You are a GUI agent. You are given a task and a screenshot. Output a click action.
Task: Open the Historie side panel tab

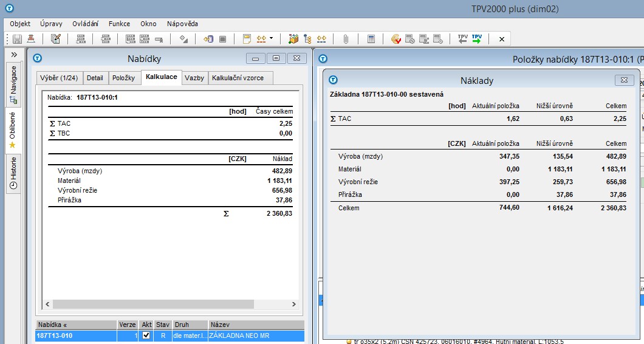pyautogui.click(x=13, y=173)
